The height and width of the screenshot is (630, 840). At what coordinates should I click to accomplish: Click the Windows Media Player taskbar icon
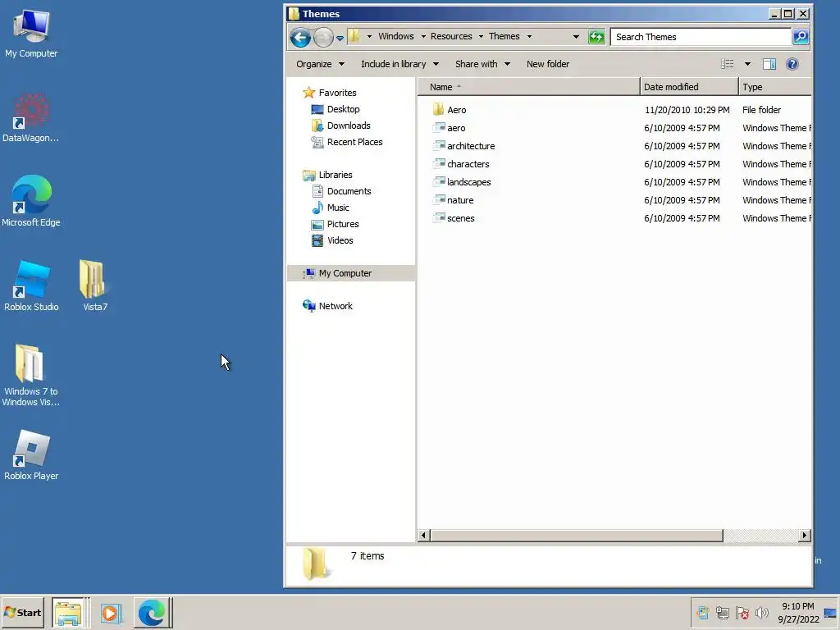(x=112, y=612)
